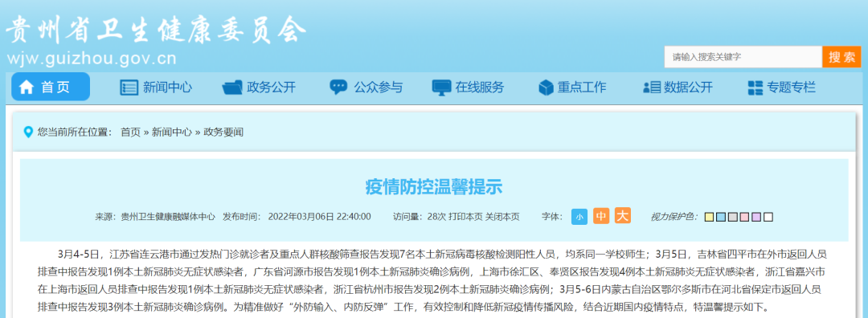
Task: Go to 首页 in the breadcrumb
Action: tap(131, 132)
